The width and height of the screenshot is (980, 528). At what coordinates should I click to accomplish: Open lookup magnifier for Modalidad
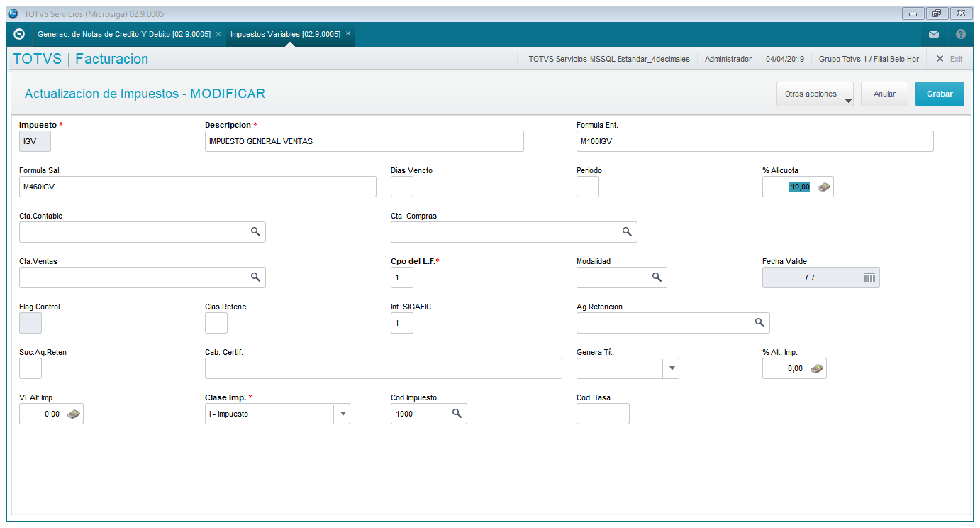pyautogui.click(x=657, y=277)
